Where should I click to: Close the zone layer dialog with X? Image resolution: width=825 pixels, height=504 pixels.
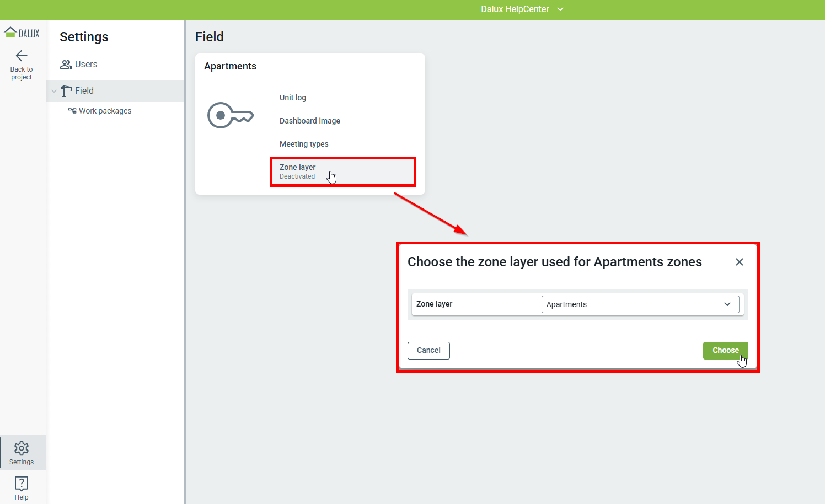click(740, 262)
